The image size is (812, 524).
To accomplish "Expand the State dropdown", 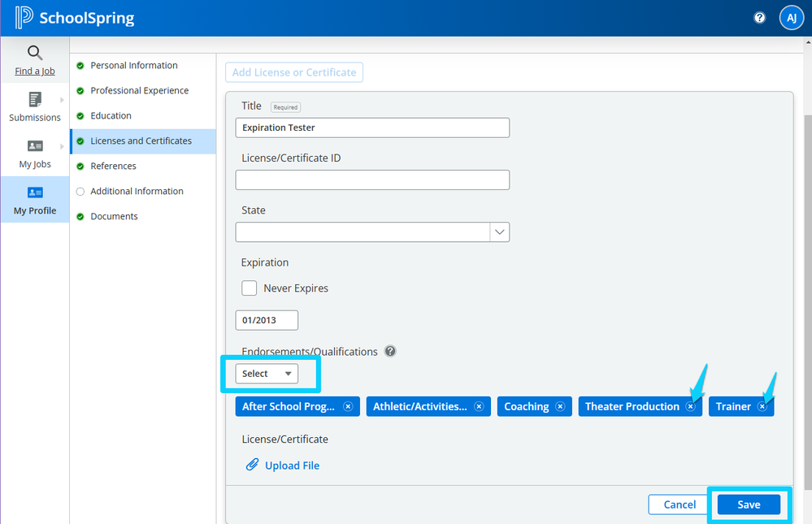I will click(x=499, y=232).
